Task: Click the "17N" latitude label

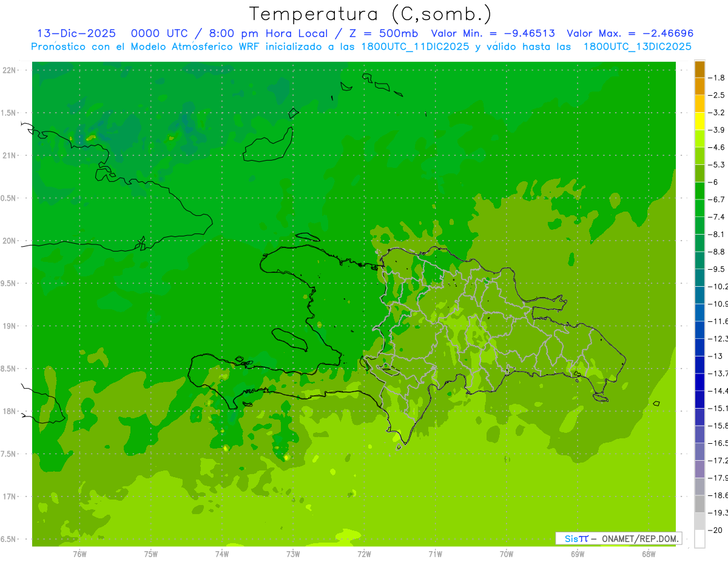Action: click(x=9, y=497)
